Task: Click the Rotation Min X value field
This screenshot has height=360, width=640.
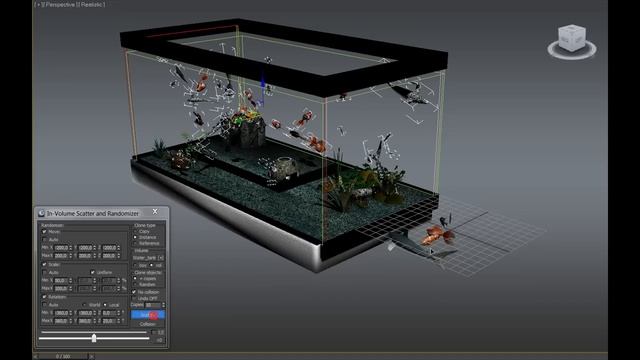Action: pyautogui.click(x=61, y=313)
